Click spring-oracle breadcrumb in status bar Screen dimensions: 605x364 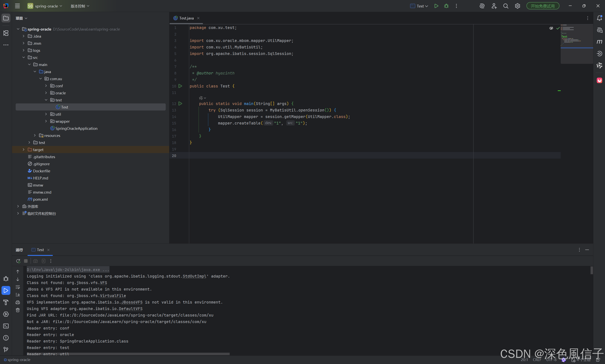pyautogui.click(x=17, y=360)
